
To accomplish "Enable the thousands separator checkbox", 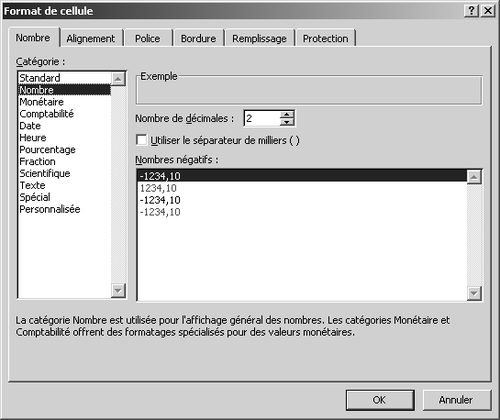I will point(142,140).
